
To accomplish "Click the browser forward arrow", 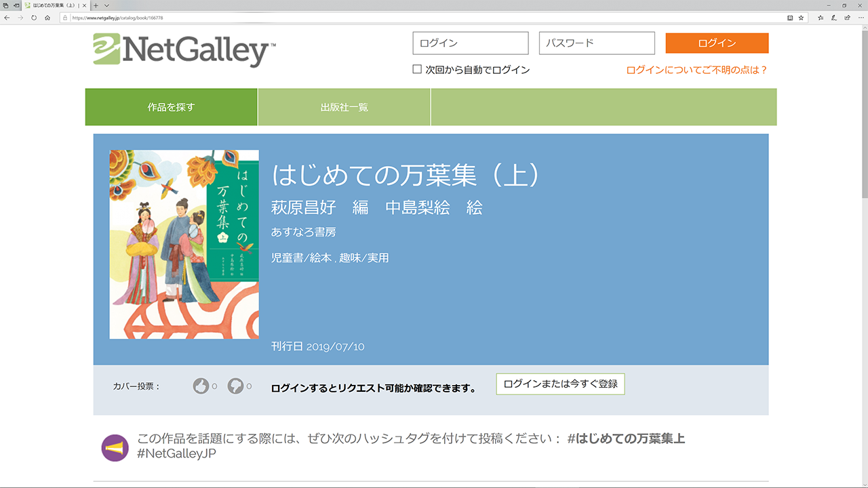I will tap(20, 18).
